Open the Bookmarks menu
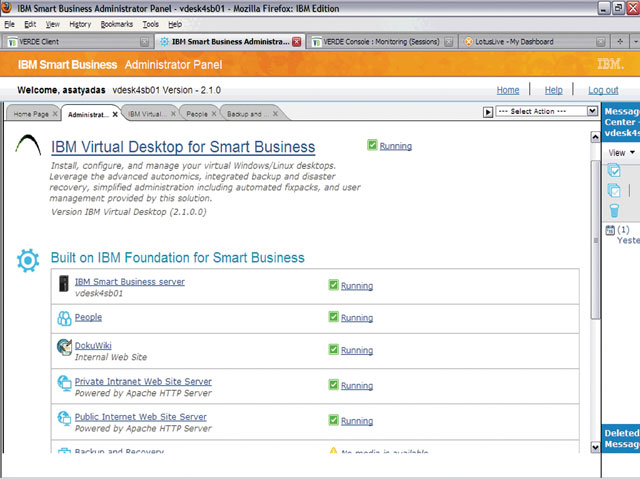The width and height of the screenshot is (640, 479). pos(117,24)
